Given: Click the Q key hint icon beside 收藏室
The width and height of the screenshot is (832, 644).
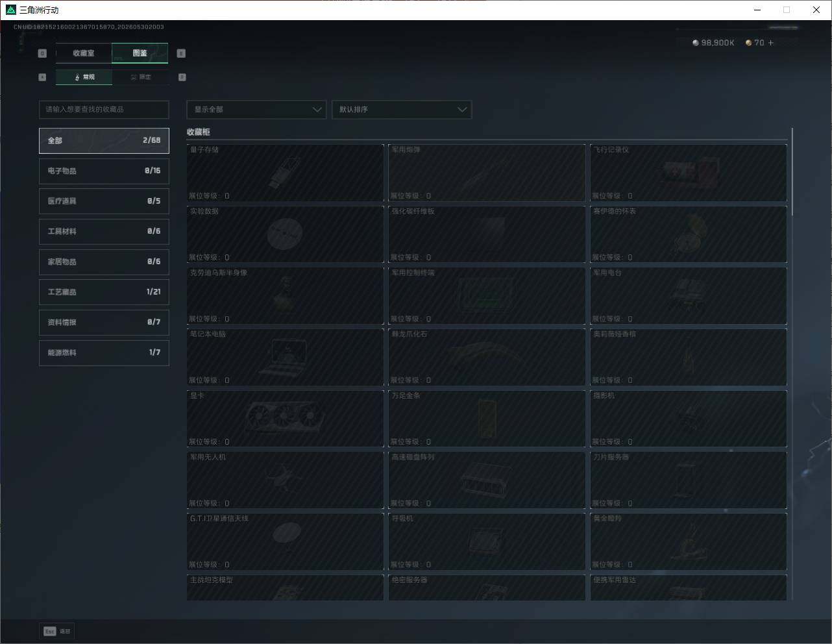Looking at the screenshot, I should (42, 53).
